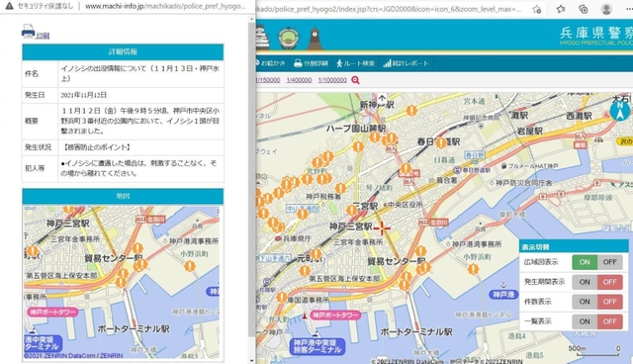Open the 統計レポート statistics report
This screenshot has height=364, width=633.
click(406, 63)
